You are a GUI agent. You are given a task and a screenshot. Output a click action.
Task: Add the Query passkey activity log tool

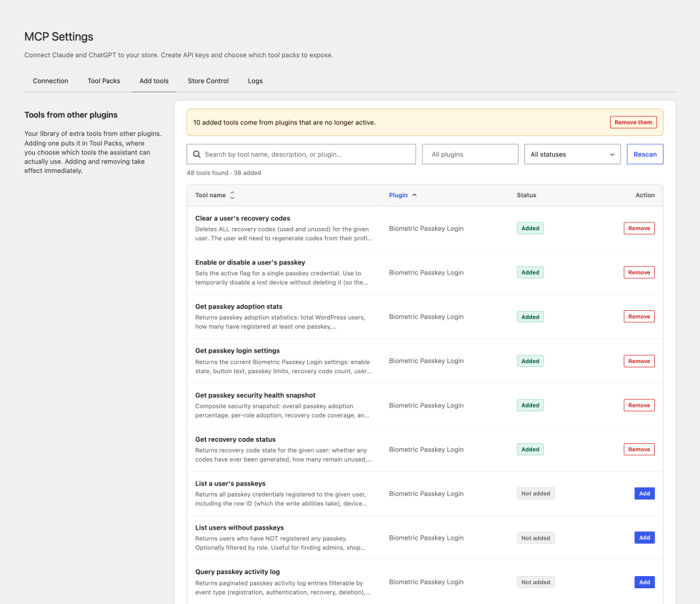(644, 582)
